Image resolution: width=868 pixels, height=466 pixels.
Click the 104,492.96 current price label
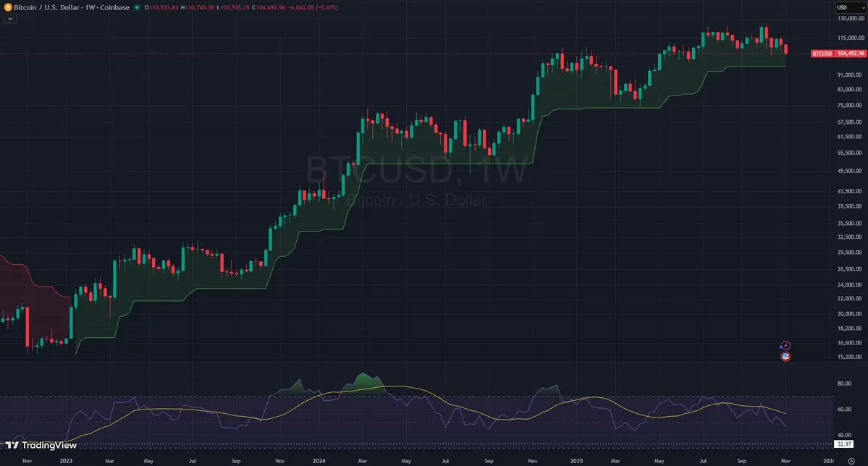pyautogui.click(x=851, y=54)
